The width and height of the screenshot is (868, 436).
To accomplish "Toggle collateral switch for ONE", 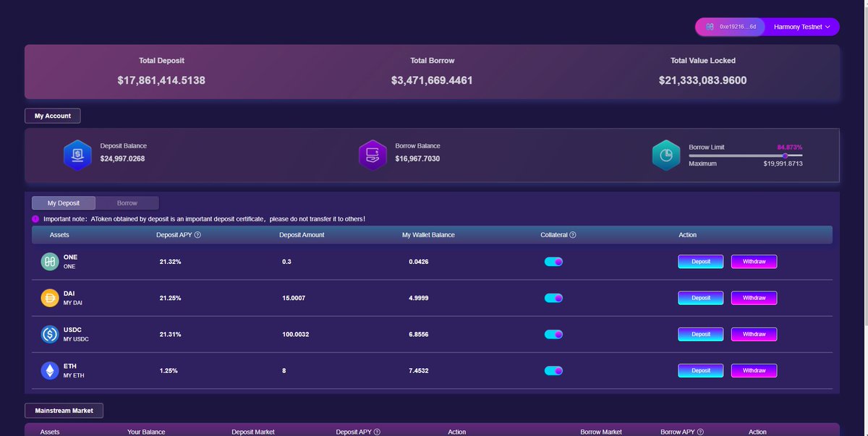I will pos(553,262).
